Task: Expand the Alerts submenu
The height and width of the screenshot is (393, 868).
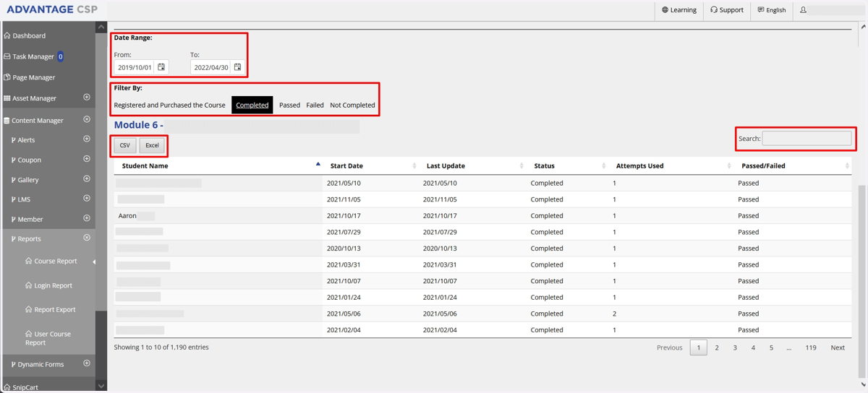Action: (x=87, y=139)
